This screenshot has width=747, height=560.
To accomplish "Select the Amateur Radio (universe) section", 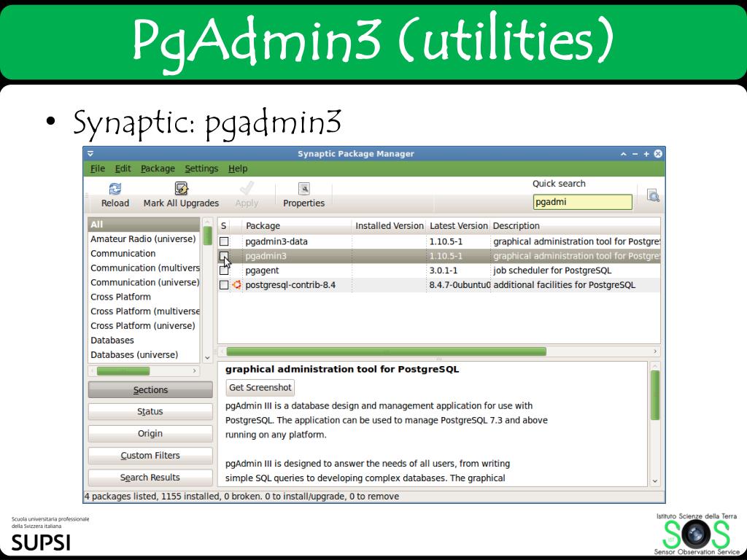I will pyautogui.click(x=144, y=239).
